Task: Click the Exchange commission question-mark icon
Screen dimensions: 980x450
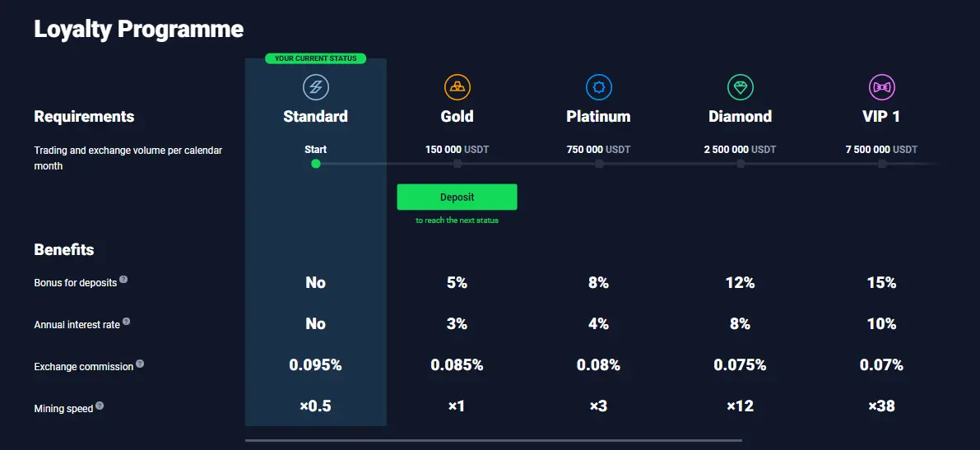Action: [140, 363]
